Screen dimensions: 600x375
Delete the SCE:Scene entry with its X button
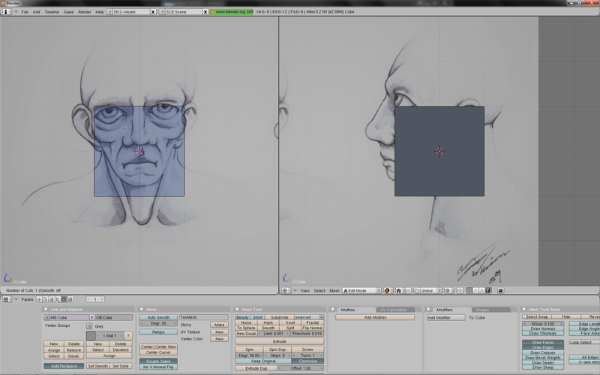(x=205, y=12)
